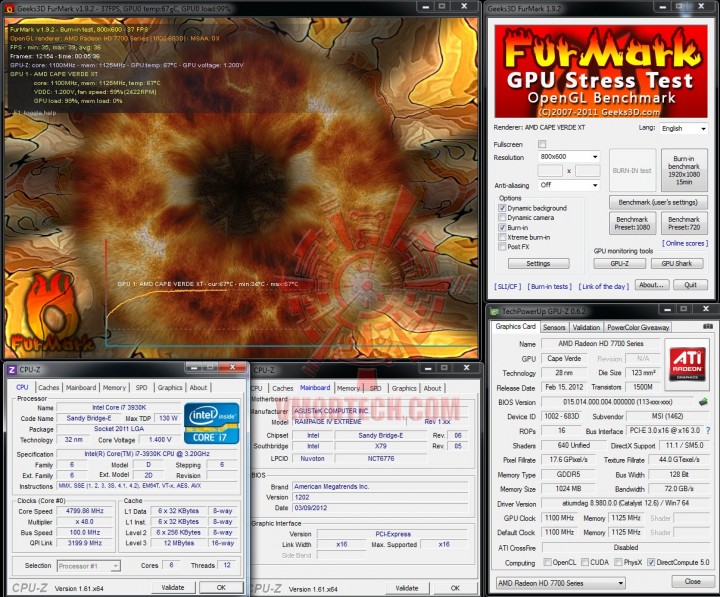Open the Graphics tab in left CPU-Z window

170,388
